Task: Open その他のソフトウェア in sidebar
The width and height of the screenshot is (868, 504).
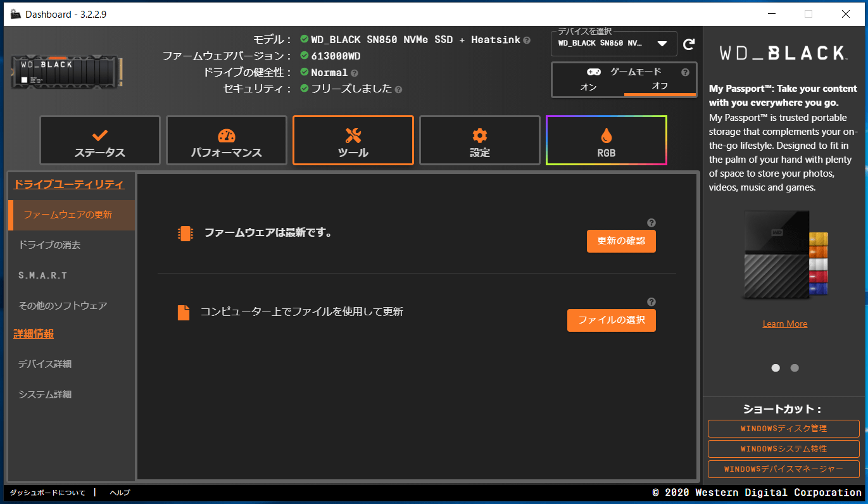Action: [x=72, y=306]
